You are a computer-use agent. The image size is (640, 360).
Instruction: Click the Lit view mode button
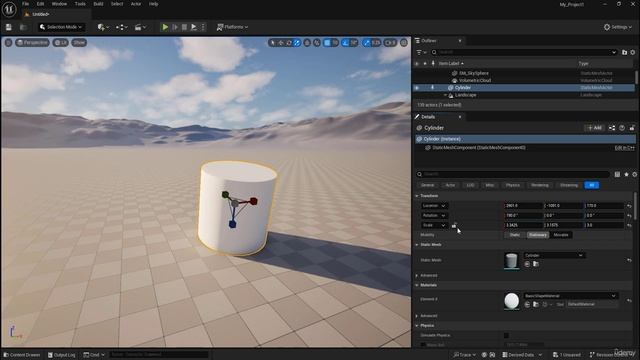click(x=60, y=42)
